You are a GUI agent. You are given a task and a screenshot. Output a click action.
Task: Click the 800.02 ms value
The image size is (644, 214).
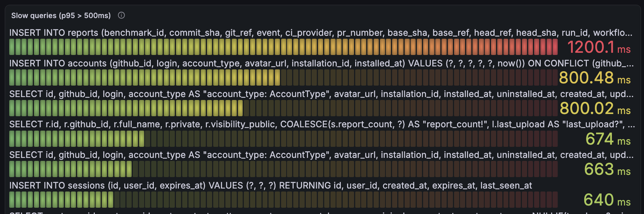tap(595, 108)
